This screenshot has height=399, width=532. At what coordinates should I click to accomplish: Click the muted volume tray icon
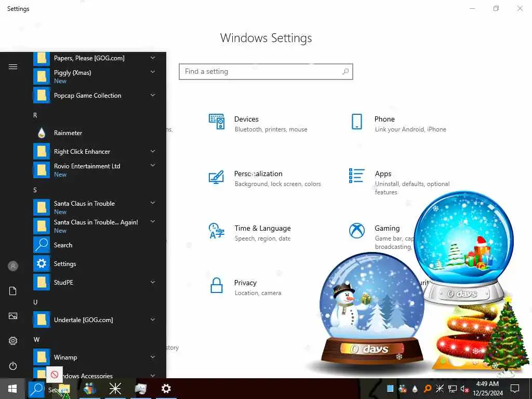tap(464, 389)
